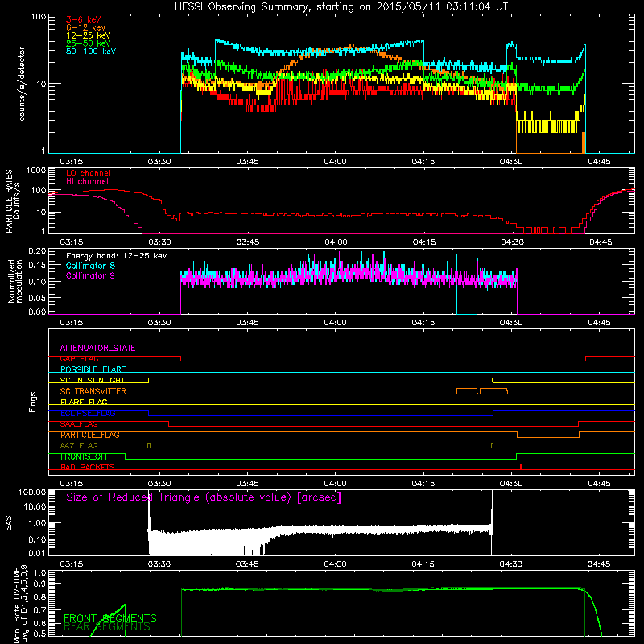Click the SAS y-axis label
Image resolution: width=644 pixels, height=644 pixels.
(9, 522)
